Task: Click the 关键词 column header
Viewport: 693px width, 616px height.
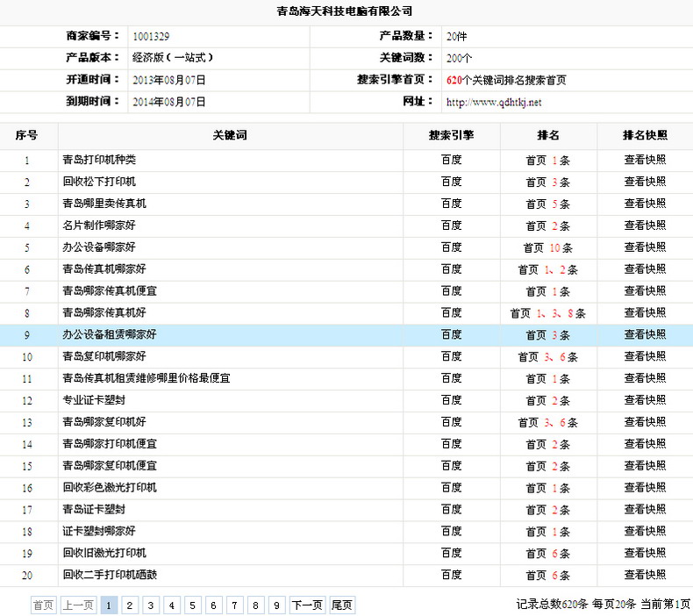Action: click(x=230, y=135)
